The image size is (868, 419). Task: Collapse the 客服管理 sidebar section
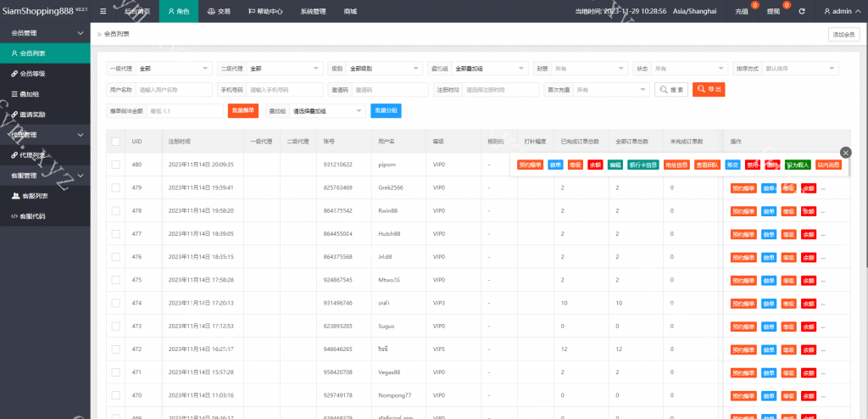coord(45,176)
